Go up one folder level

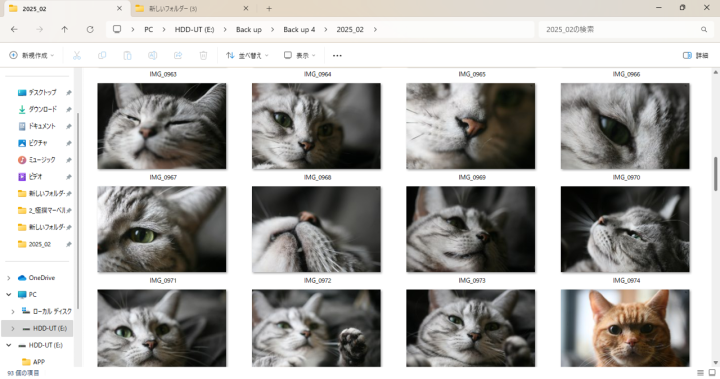(x=65, y=29)
